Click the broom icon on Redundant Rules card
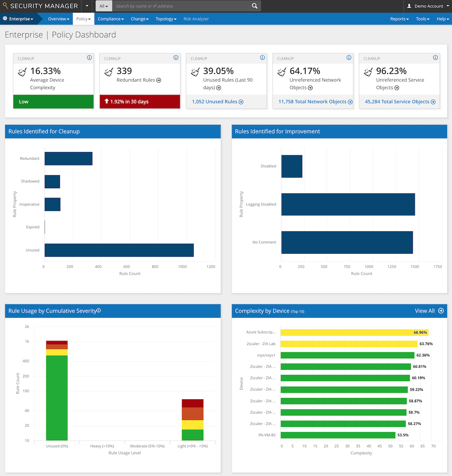The height and width of the screenshot is (476, 452). click(x=108, y=72)
